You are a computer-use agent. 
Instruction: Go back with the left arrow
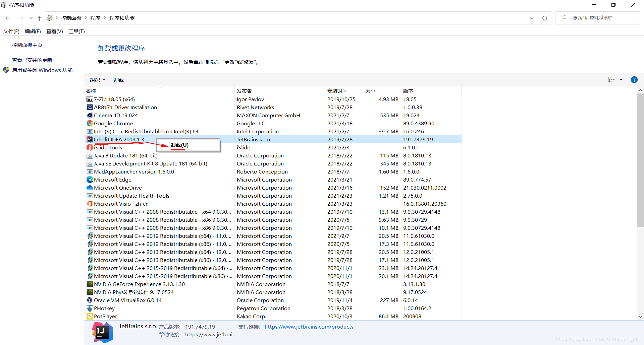point(8,18)
